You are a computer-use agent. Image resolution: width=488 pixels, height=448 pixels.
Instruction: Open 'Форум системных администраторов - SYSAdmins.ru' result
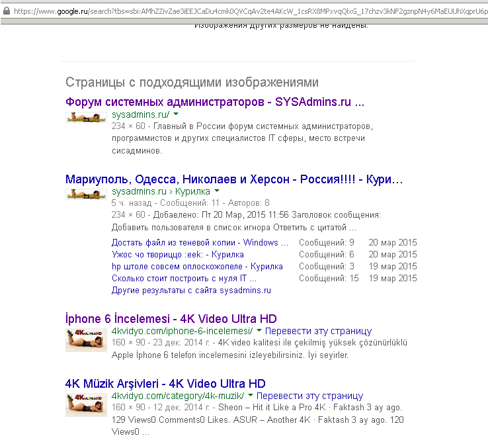[215, 102]
